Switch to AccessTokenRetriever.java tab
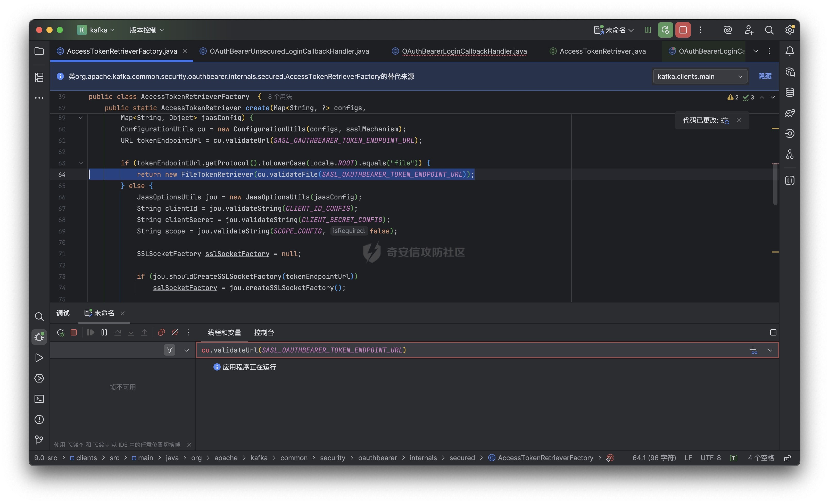The image size is (829, 504). (x=598, y=51)
